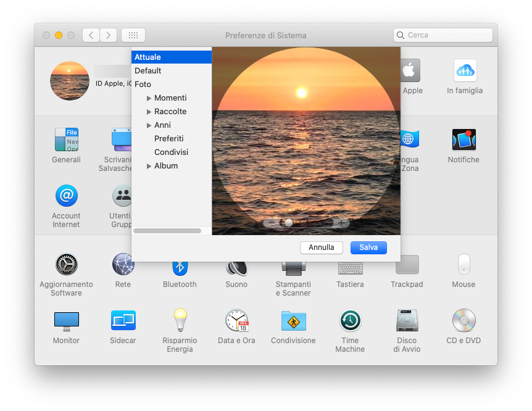Open In famiglia sharing settings
Screen dimensions: 532x411
[x=465, y=71]
